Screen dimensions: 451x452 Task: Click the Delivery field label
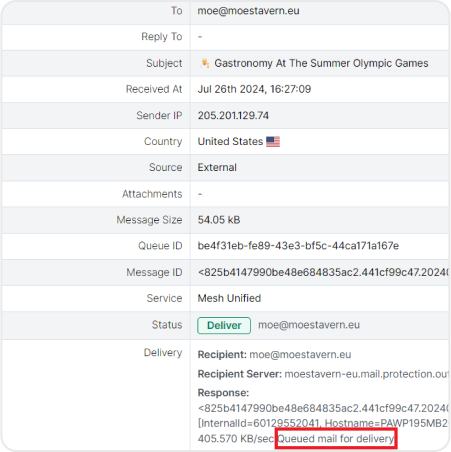pyautogui.click(x=163, y=353)
